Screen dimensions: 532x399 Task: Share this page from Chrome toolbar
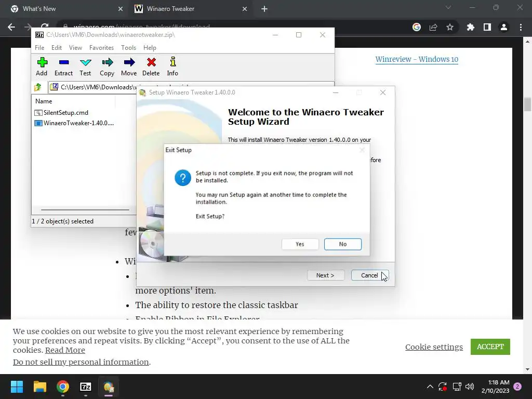[433, 27]
